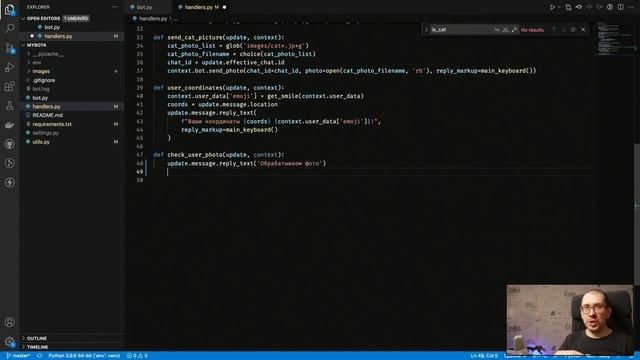The height and width of the screenshot is (360, 640).
Task: Open the Docker view
Action: tap(9, 125)
